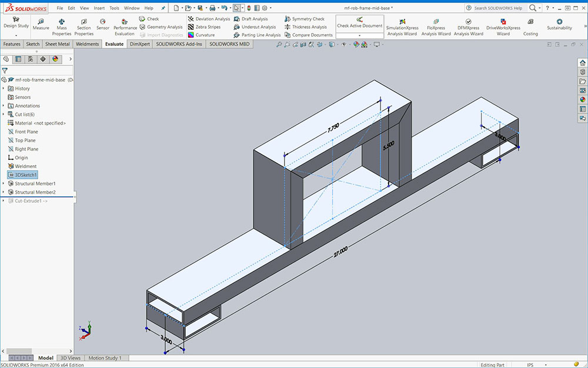Launch the SimulationXpress Analysis Wizard
This screenshot has width=588, height=368.
pos(402,26)
